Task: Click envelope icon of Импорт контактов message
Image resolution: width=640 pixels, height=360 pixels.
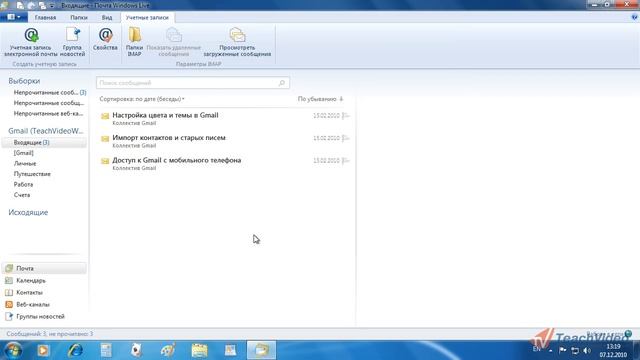Action: pos(105,138)
